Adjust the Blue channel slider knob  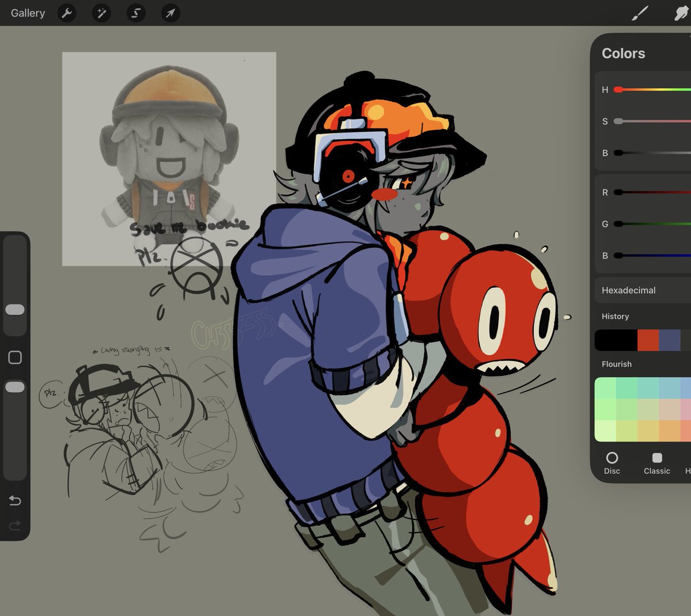pyautogui.click(x=618, y=255)
